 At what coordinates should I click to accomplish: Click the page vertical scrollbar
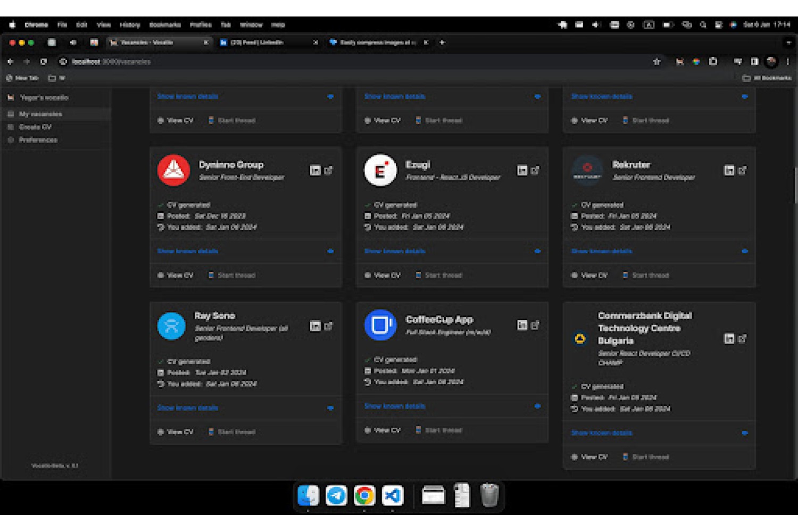[x=795, y=185]
